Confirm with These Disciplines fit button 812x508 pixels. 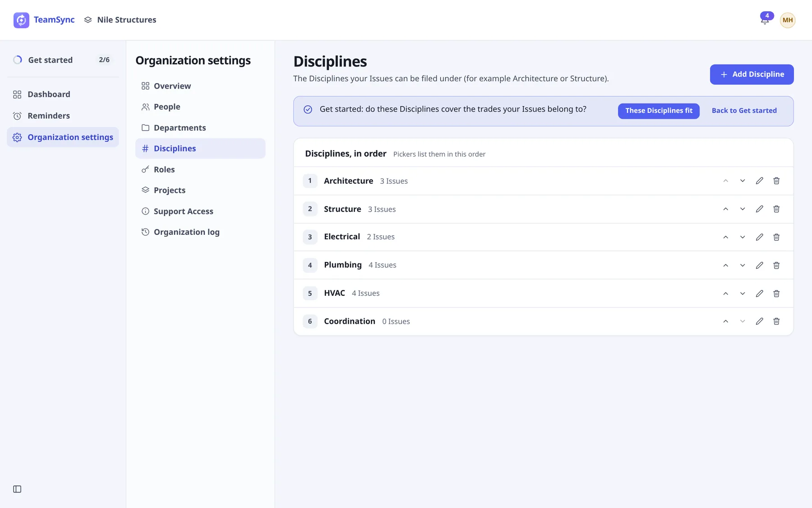click(659, 111)
